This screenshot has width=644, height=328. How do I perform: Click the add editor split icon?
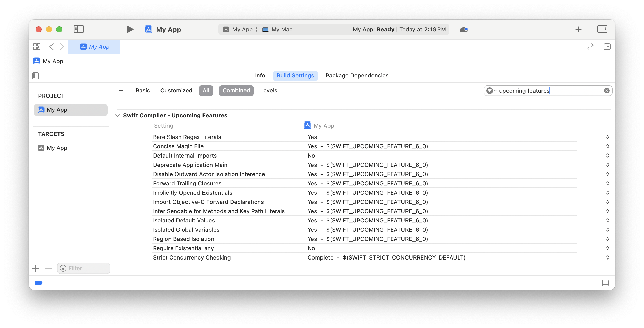tap(607, 47)
